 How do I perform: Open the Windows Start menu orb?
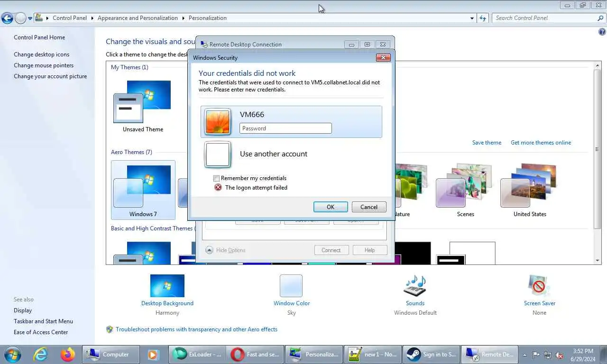(12, 355)
